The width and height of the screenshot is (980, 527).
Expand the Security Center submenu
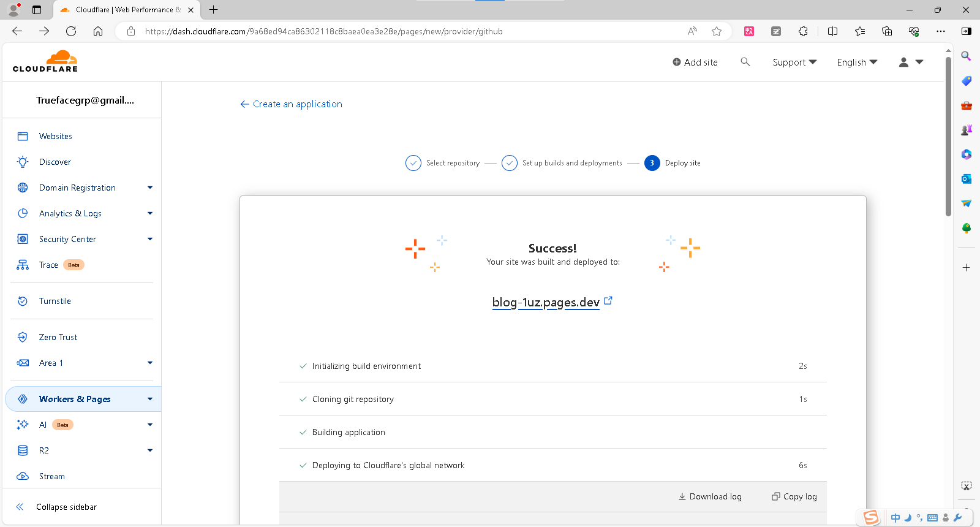tap(149, 239)
